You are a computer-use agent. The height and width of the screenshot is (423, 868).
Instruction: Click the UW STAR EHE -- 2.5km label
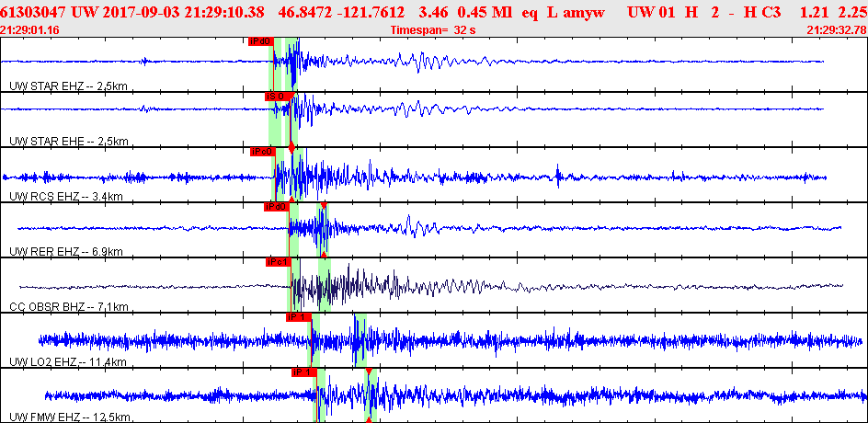pyautogui.click(x=69, y=142)
